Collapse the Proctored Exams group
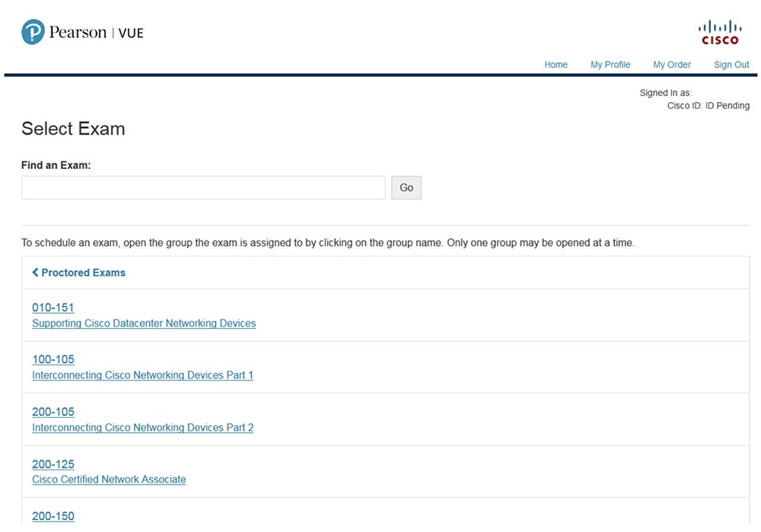This screenshot has height=532, width=761. (x=78, y=272)
